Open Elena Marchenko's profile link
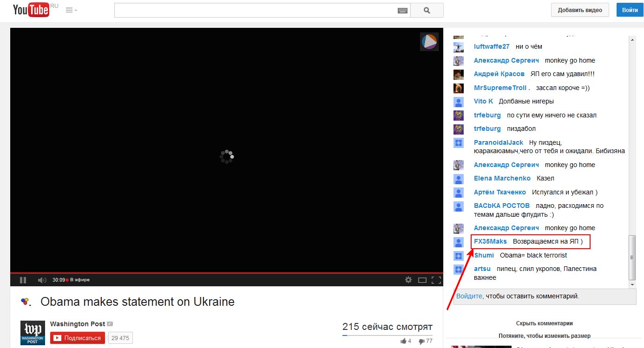 502,178
